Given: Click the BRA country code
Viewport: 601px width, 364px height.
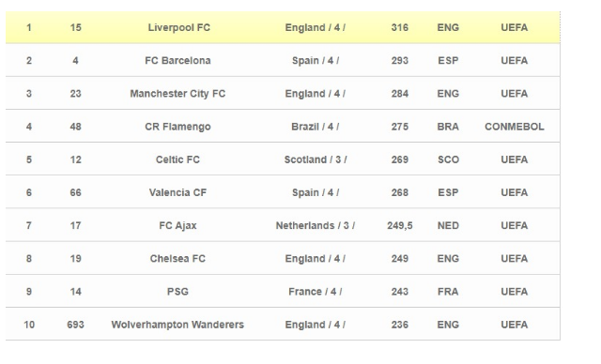Looking at the screenshot, I should (x=448, y=127).
